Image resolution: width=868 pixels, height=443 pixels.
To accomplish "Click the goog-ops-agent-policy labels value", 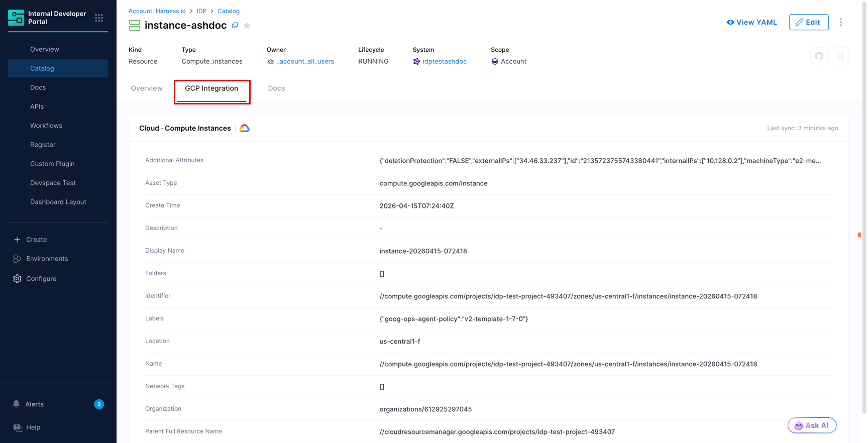I will 454,319.
